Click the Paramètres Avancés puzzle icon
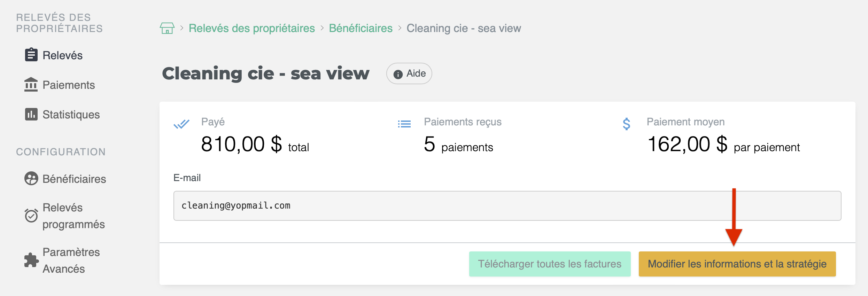Viewport: 868px width, 296px height. click(31, 260)
